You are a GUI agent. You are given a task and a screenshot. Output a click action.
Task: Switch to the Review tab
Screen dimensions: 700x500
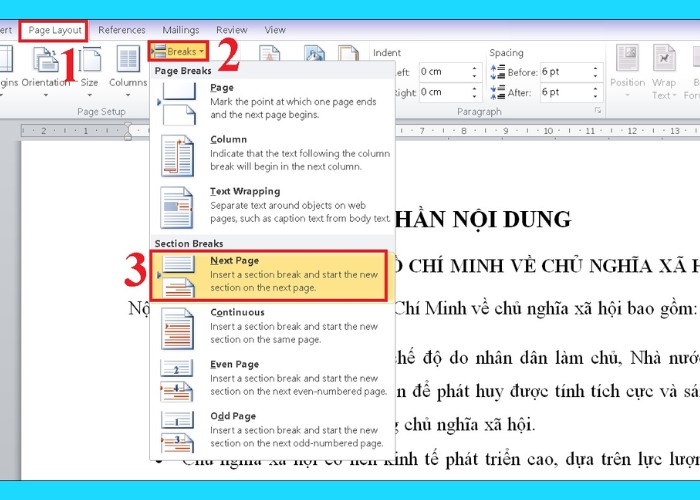[231, 30]
